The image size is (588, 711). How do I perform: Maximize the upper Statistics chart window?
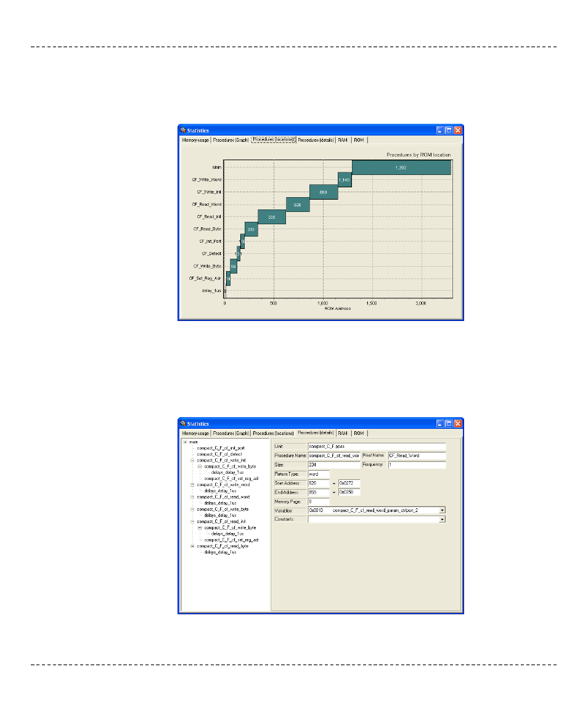tap(449, 130)
